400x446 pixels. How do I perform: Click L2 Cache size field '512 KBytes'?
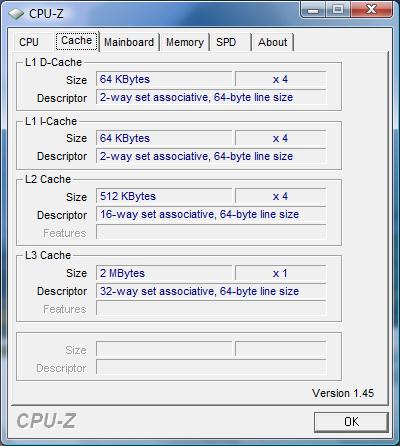[x=164, y=196]
